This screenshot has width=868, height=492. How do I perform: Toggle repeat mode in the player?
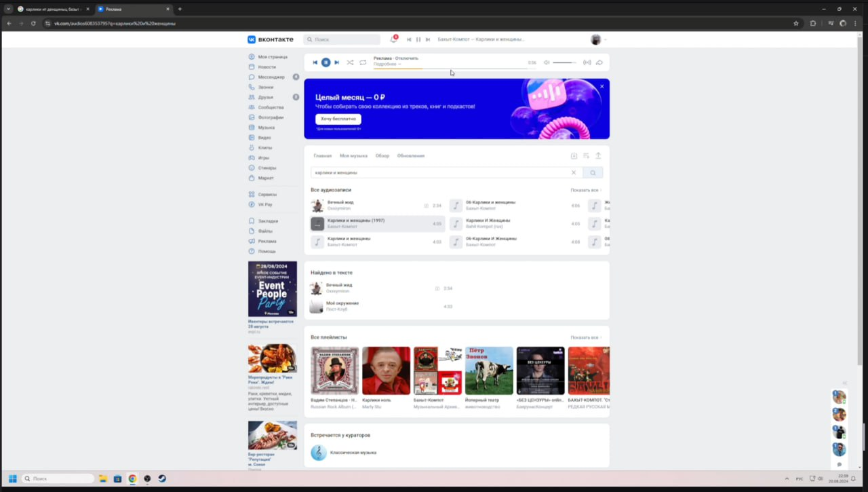pyautogui.click(x=363, y=62)
